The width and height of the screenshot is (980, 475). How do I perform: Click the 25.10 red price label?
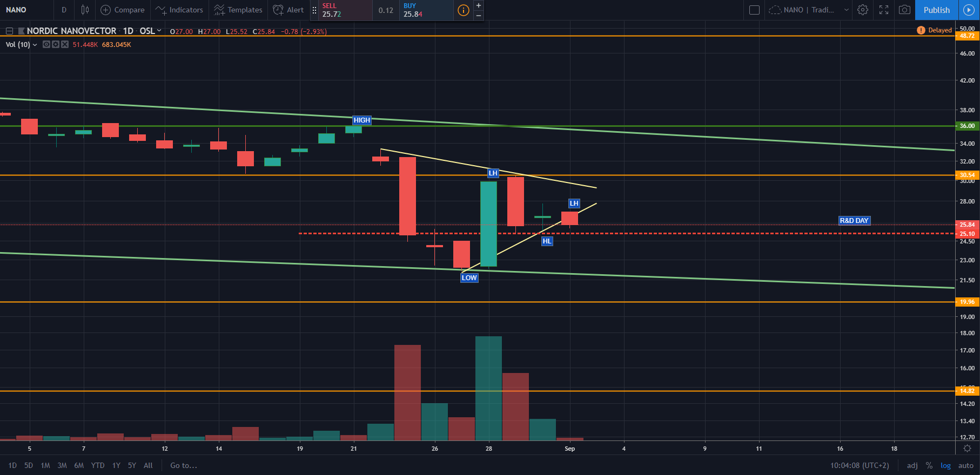click(x=967, y=234)
